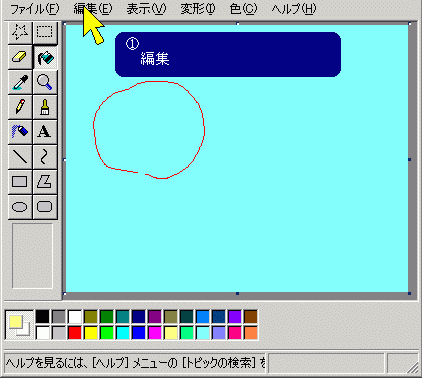The width and height of the screenshot is (422, 378).
Task: Select the Free-form select star tool
Action: [20, 32]
